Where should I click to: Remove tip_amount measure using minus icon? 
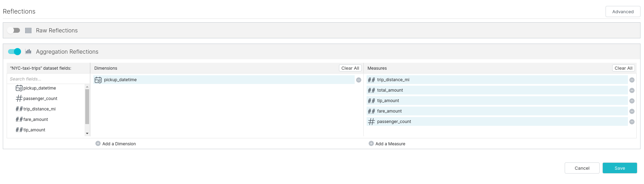pos(632,101)
